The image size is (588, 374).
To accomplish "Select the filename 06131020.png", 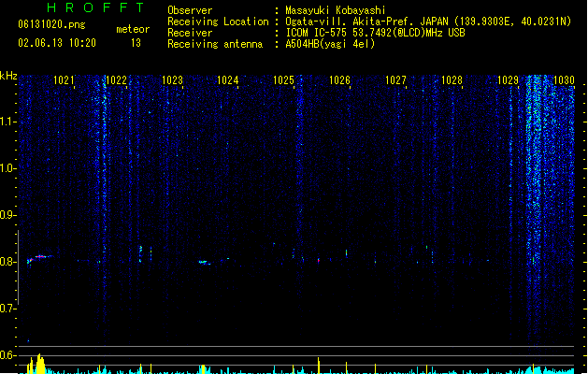I will click(x=51, y=24).
